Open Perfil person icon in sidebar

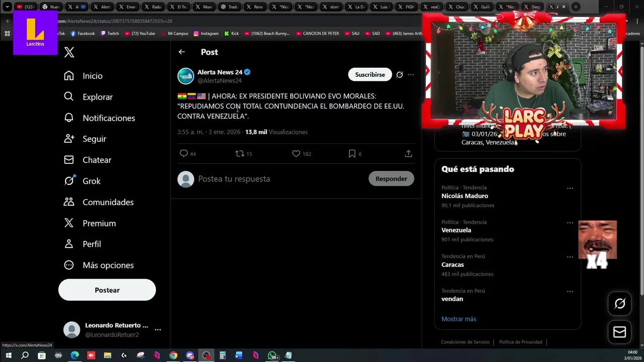(69, 244)
